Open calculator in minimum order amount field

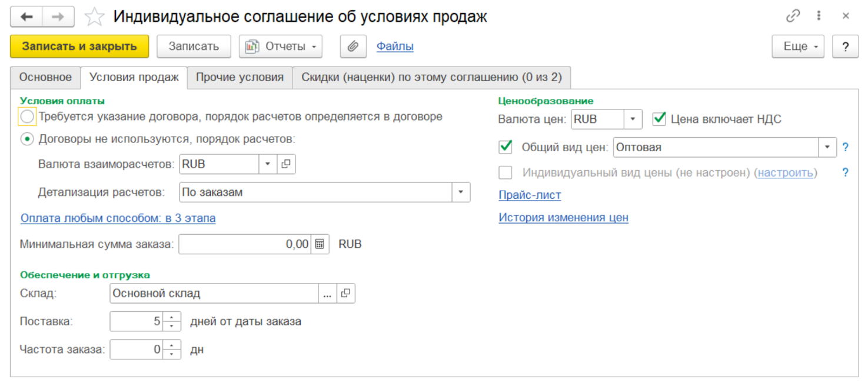click(x=320, y=244)
